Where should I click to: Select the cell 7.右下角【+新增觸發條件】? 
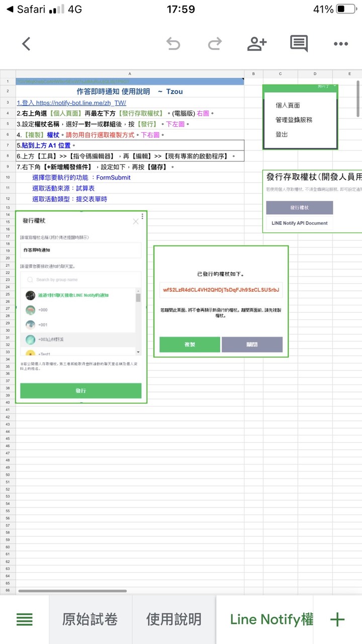130,167
